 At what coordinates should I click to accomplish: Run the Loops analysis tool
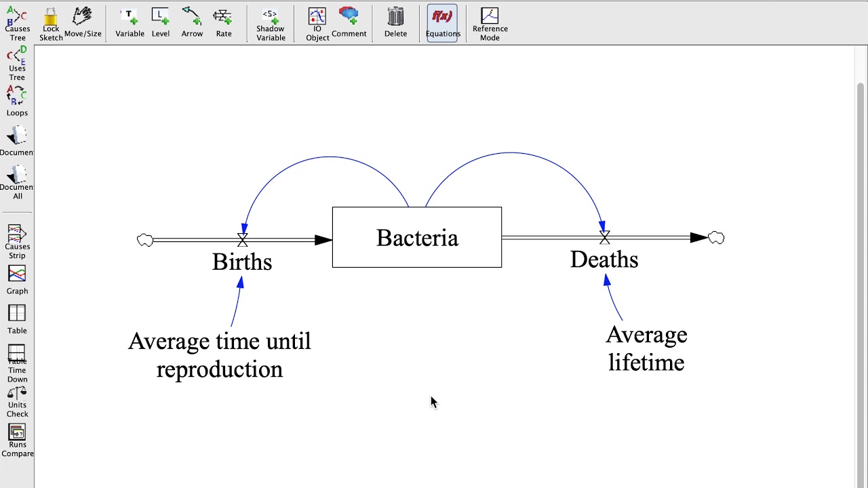pos(17,102)
